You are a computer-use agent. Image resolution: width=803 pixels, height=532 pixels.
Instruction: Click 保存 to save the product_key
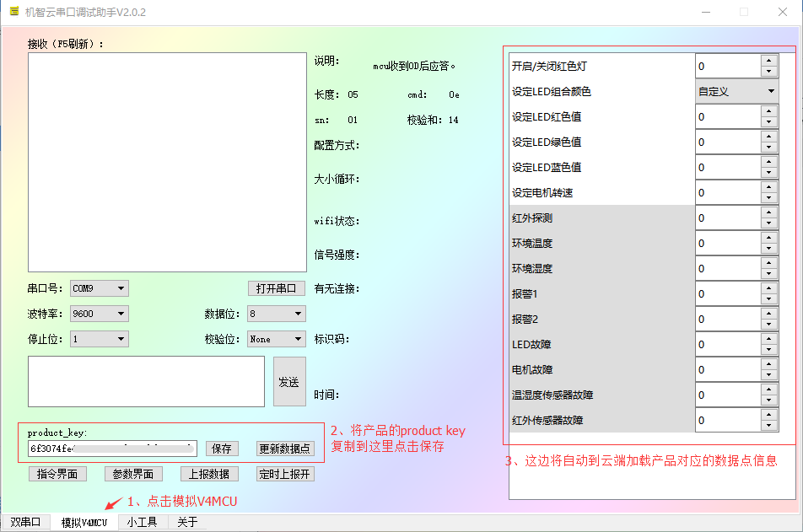tap(222, 448)
